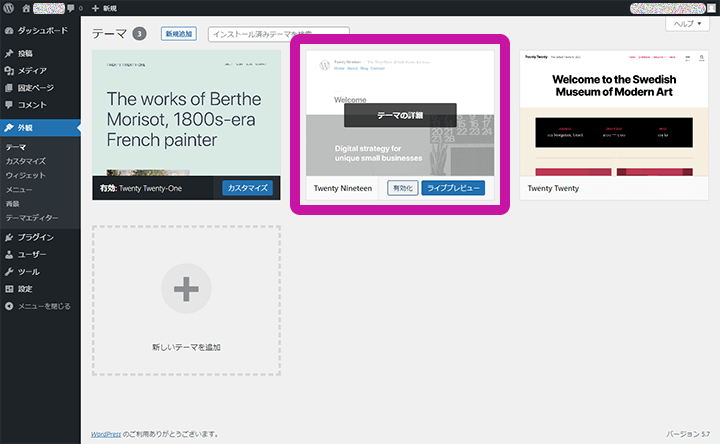
Task: Go to メディア (Media) in the sidebar
Action: point(32,70)
